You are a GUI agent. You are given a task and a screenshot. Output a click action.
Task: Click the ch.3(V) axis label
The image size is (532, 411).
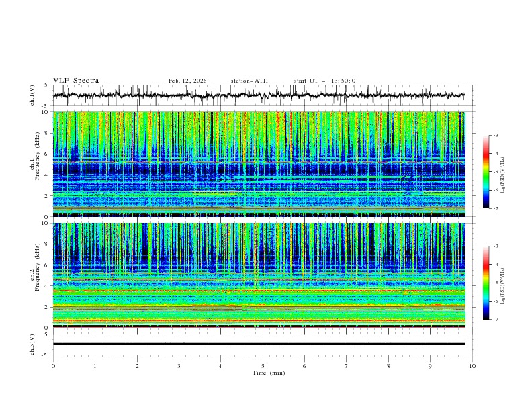[x=33, y=343]
